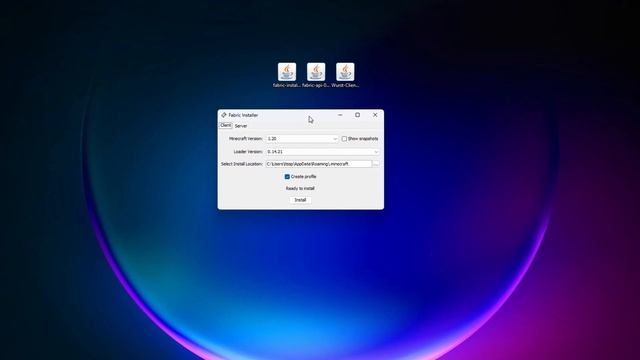
Task: Click the 'Minecraft Version:' label
Action: [x=246, y=139]
